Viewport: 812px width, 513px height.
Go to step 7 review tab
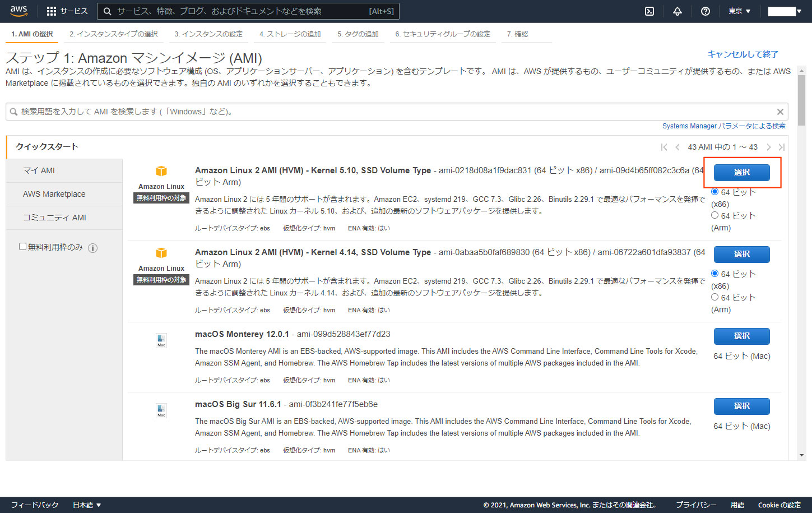tap(518, 34)
